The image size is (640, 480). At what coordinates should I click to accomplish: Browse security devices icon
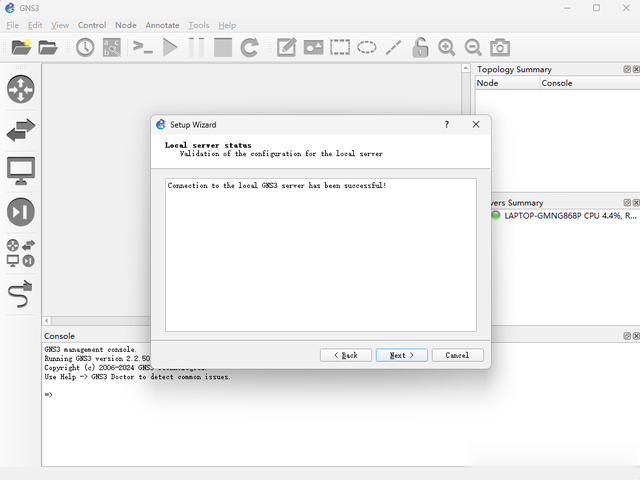click(x=21, y=212)
